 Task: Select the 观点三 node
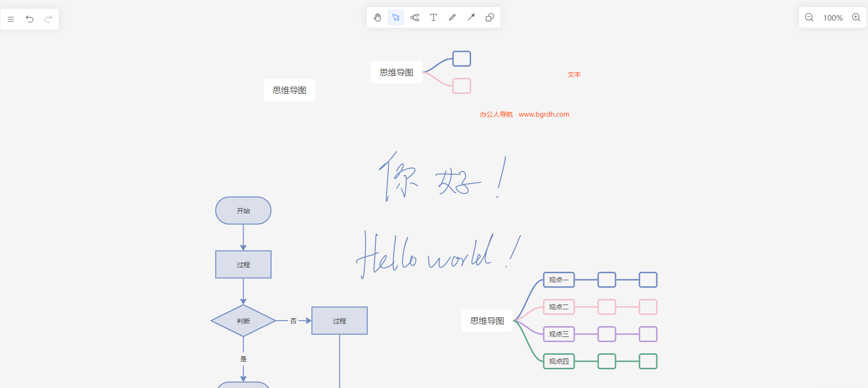click(559, 334)
